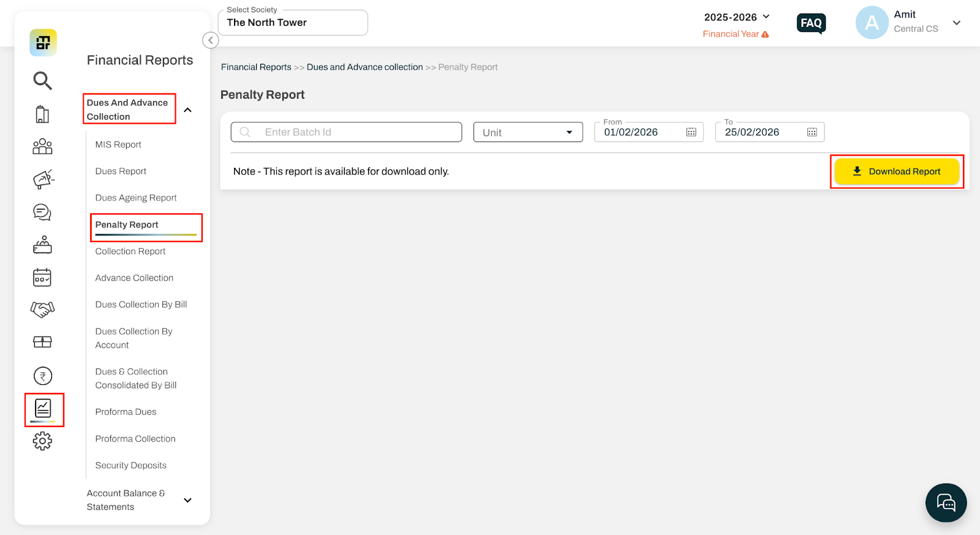Viewport: 980px width, 535px height.
Task: Click the FAQ icon
Action: point(811,23)
